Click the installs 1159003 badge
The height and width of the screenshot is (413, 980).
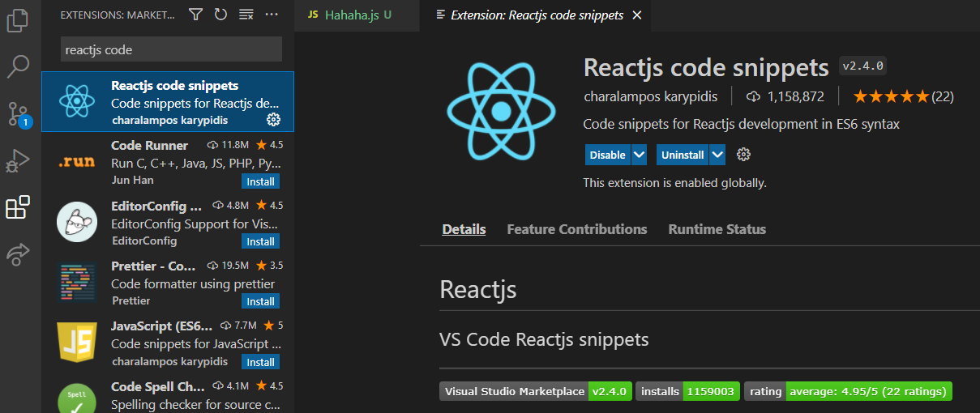click(x=687, y=391)
